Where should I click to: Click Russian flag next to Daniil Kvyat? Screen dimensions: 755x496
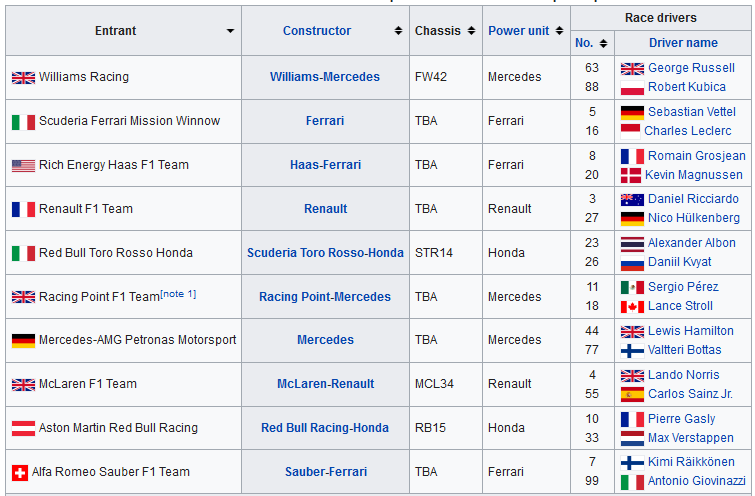point(632,262)
